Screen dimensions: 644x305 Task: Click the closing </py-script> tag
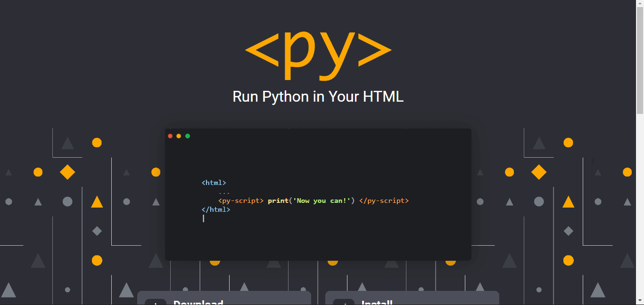click(x=384, y=201)
